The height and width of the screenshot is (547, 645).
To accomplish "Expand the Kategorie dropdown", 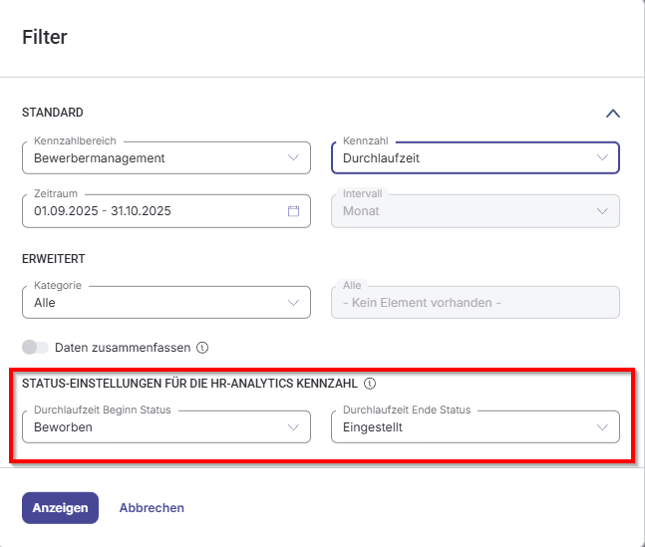I will [x=166, y=302].
